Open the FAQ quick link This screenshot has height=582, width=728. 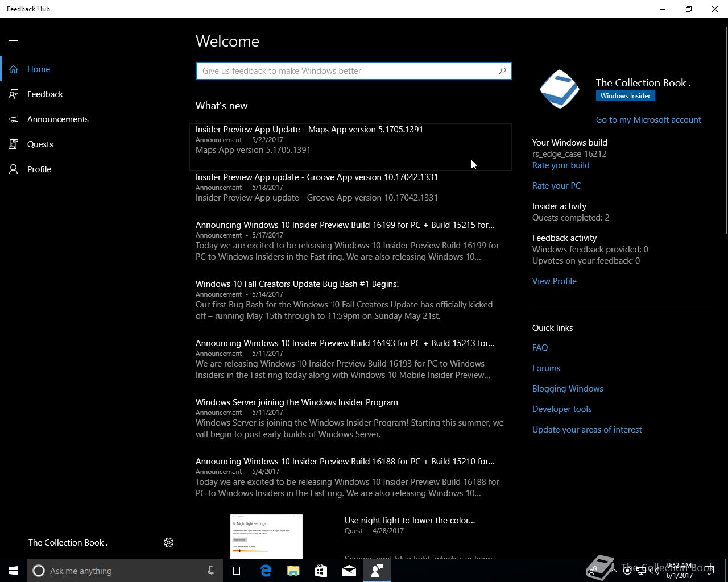click(x=540, y=348)
